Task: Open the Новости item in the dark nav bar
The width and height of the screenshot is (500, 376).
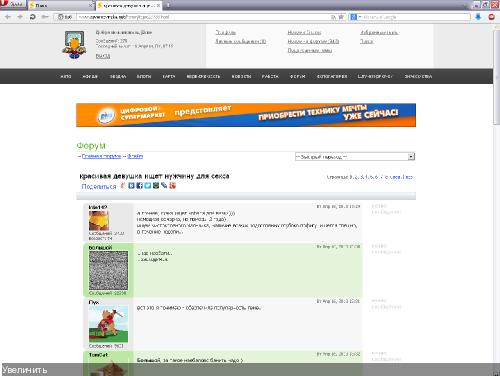Action: click(x=241, y=76)
